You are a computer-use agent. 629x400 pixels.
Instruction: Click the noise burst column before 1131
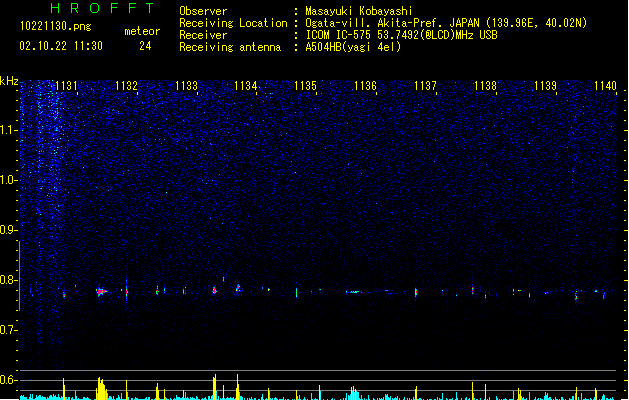(x=49, y=160)
